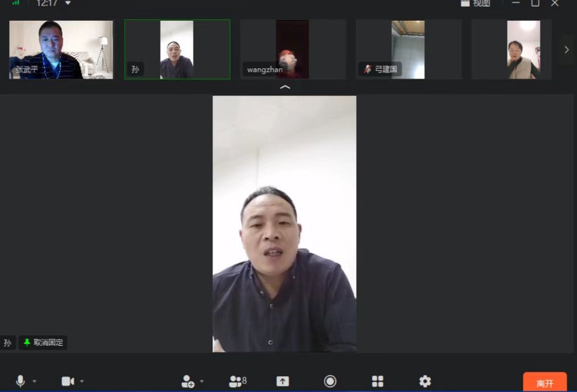Select 张武平's video thumbnail
The height and width of the screenshot is (392, 577).
61,49
